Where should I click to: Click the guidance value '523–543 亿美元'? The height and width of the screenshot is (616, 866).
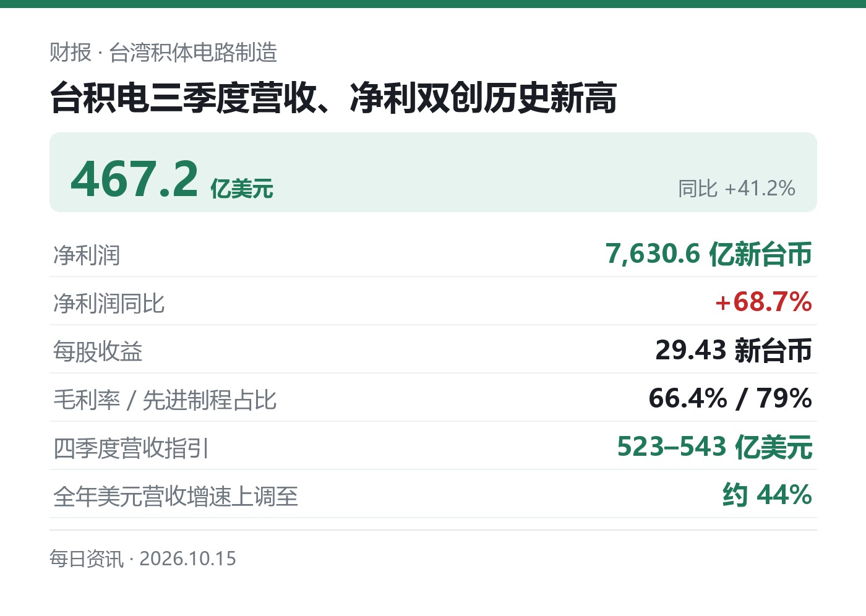coord(714,447)
